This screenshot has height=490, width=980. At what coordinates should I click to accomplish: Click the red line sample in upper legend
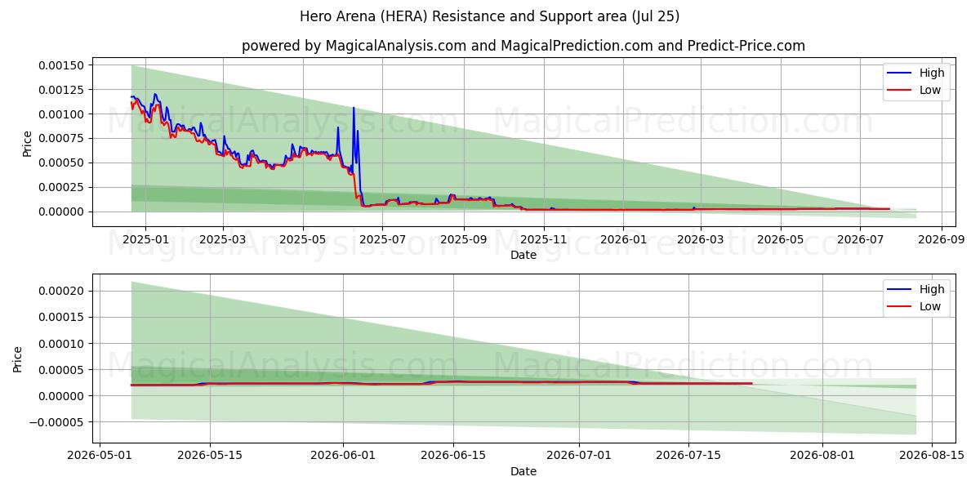click(900, 91)
